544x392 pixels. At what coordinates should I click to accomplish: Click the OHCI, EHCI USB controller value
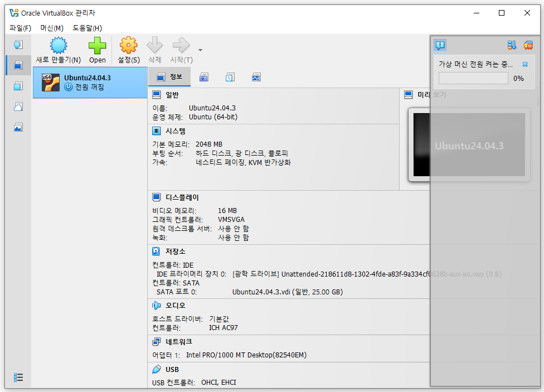pyautogui.click(x=218, y=383)
